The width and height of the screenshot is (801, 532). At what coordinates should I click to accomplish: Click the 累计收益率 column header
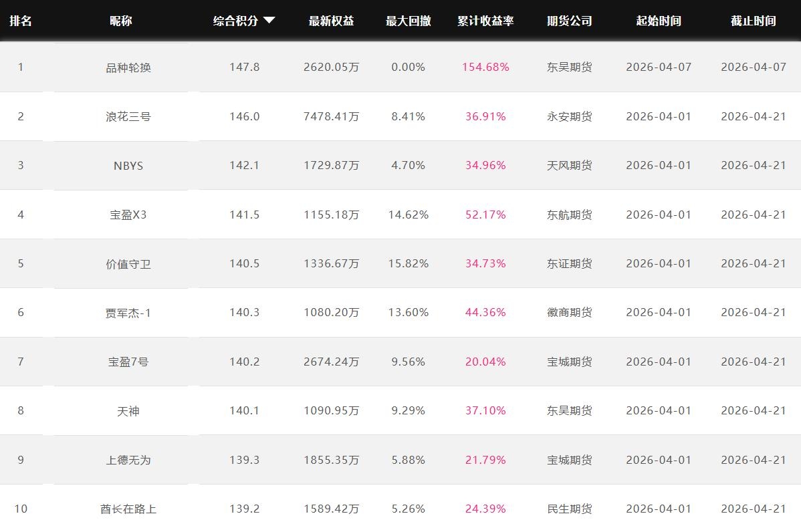pos(485,21)
